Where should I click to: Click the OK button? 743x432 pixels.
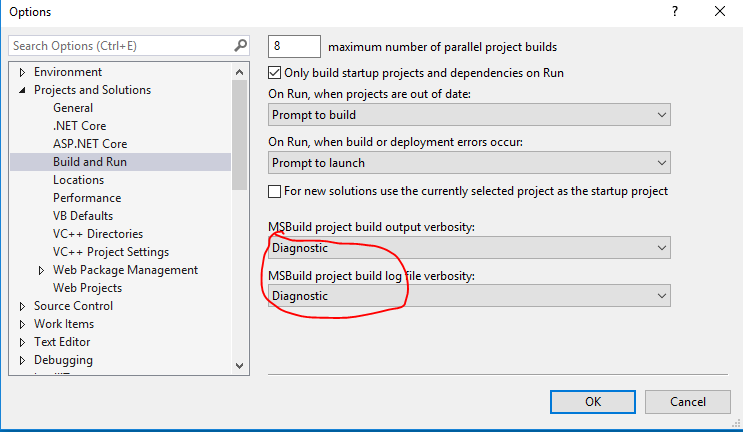(x=593, y=401)
